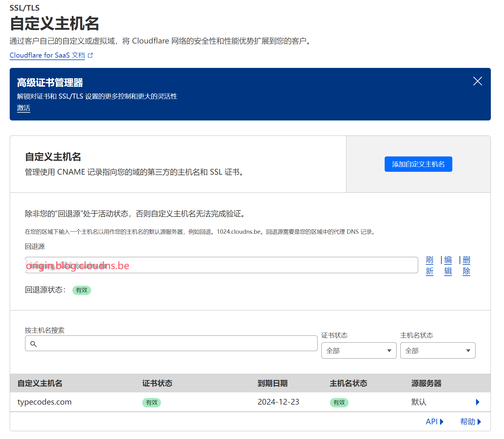Open the Cloudflare for SaaS 文档 link
Screen dimensions: 504x439
[47, 55]
